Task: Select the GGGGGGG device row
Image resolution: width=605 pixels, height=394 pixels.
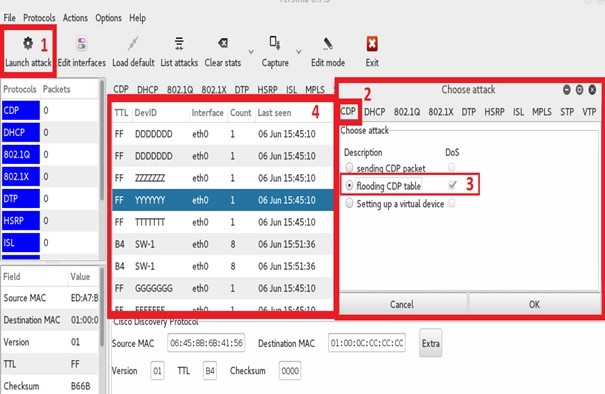Action: [223, 288]
